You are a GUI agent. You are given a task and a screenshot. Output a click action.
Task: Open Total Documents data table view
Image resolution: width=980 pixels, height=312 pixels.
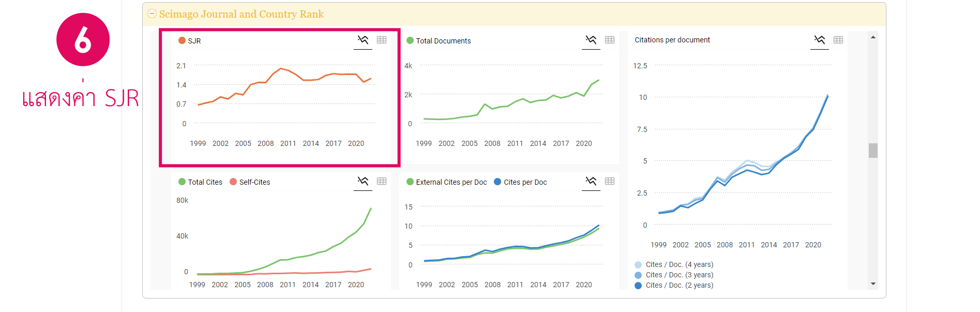pos(610,40)
